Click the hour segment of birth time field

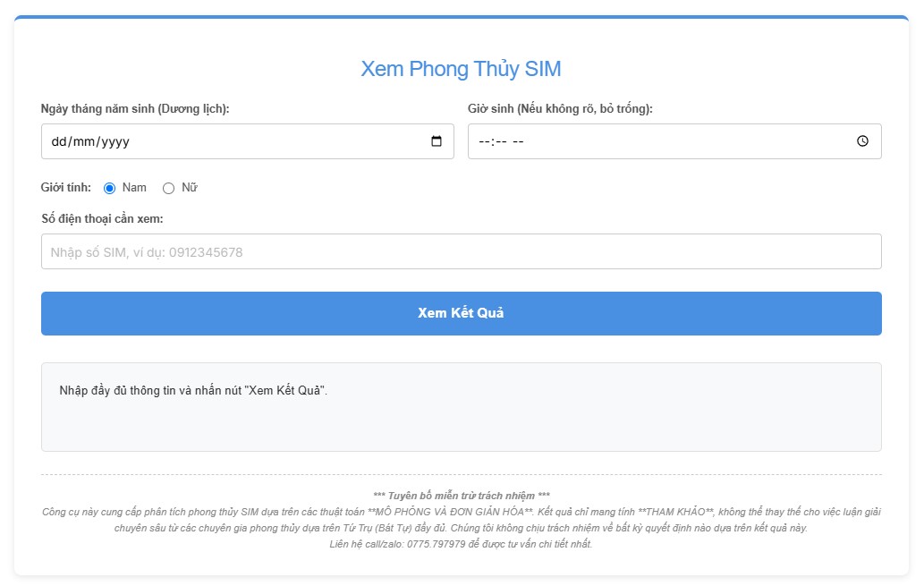[x=485, y=141]
